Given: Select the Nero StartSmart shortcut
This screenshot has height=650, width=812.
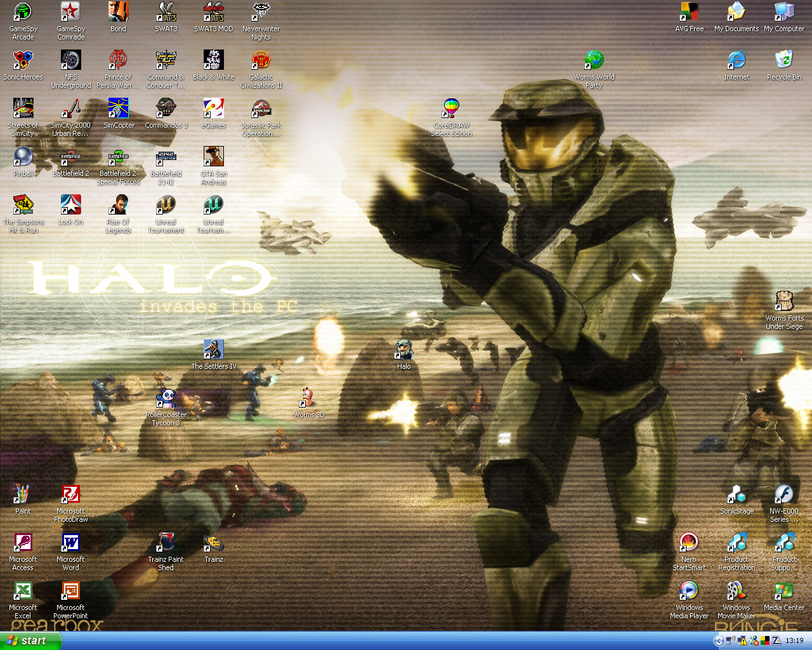Looking at the screenshot, I should tap(689, 552).
